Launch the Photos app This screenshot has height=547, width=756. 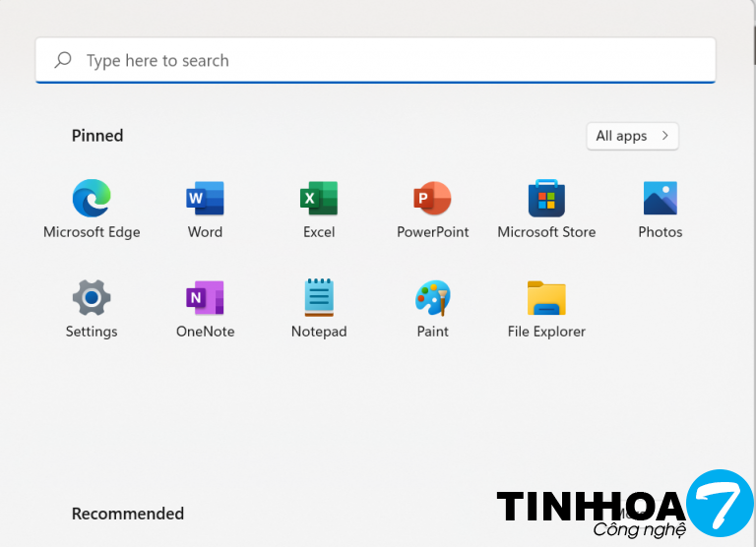tap(660, 199)
